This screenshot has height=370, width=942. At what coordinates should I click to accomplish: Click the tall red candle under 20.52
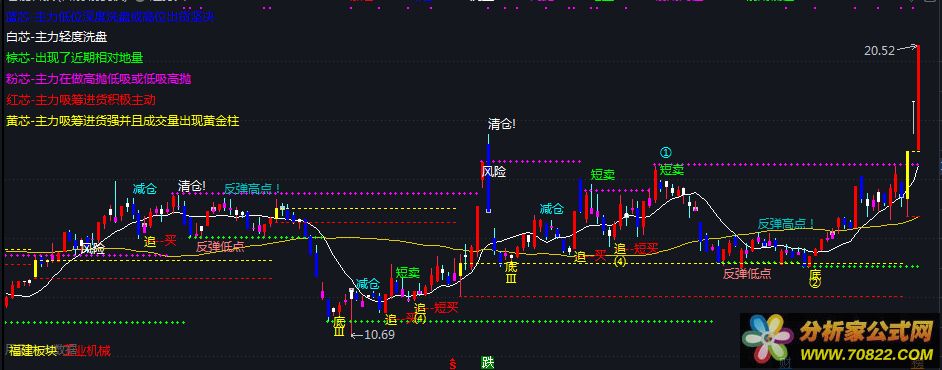click(x=918, y=97)
